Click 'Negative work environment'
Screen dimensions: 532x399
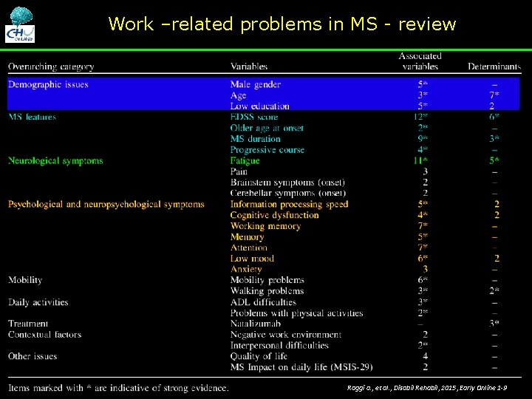286,335
